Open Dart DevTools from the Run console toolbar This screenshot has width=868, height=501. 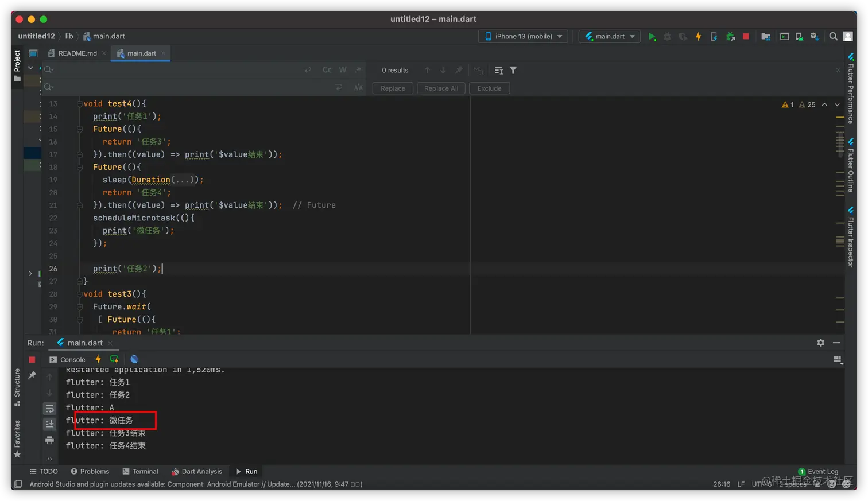[x=134, y=359]
